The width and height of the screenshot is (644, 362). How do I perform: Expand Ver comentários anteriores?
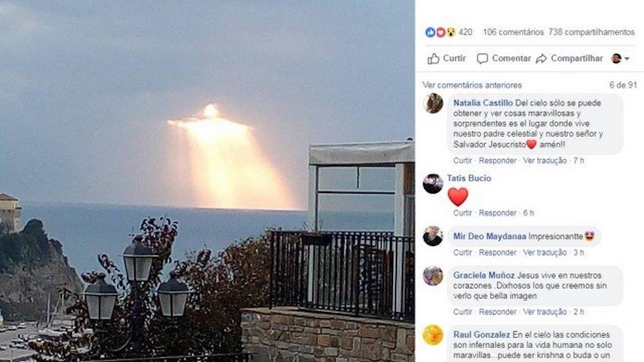[472, 85]
